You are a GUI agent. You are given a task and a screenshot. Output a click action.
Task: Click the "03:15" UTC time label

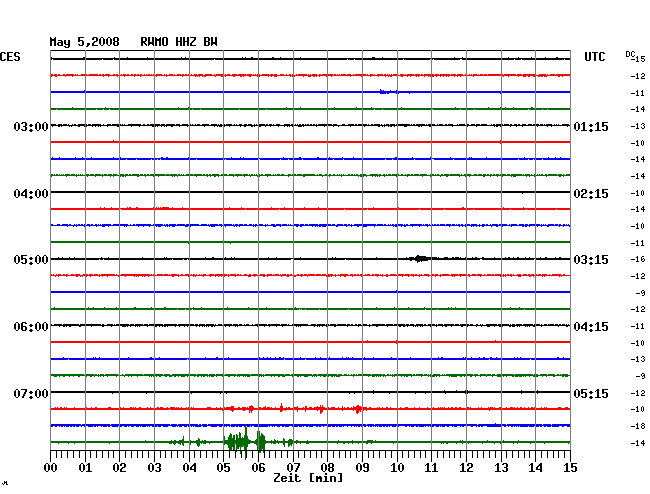pos(591,260)
